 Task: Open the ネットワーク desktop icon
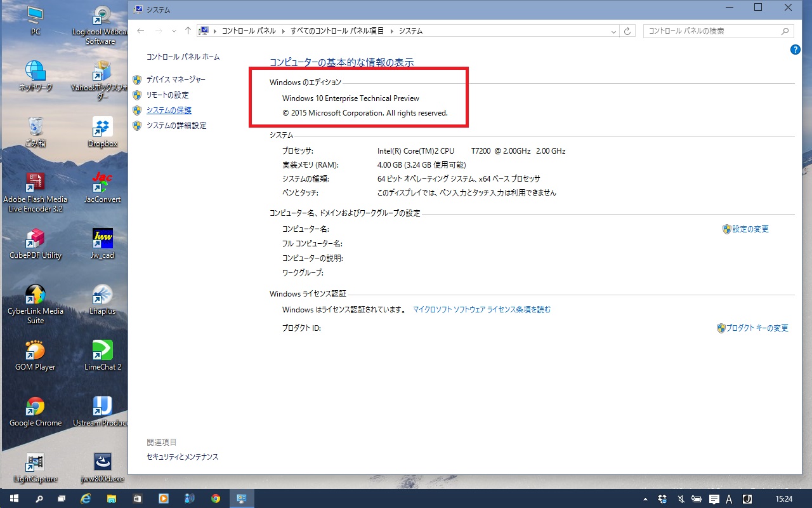click(36, 76)
